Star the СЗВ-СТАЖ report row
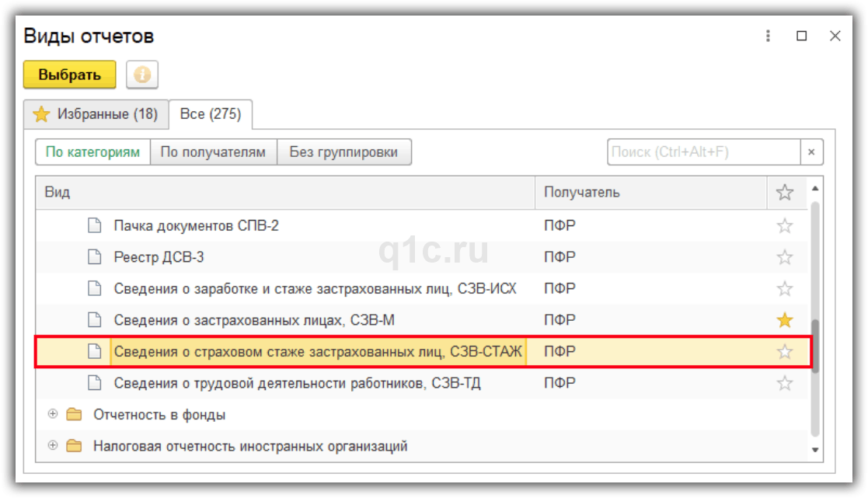This screenshot has width=868, height=498. [784, 352]
